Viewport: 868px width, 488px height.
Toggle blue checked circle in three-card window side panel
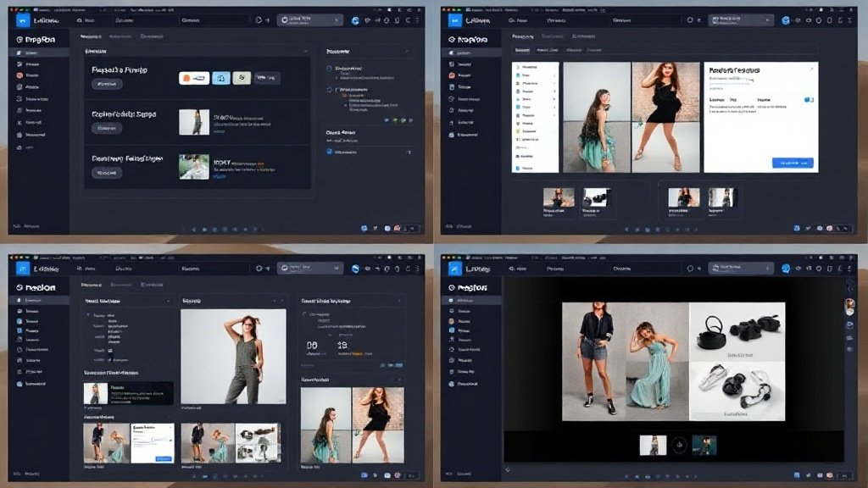click(330, 152)
